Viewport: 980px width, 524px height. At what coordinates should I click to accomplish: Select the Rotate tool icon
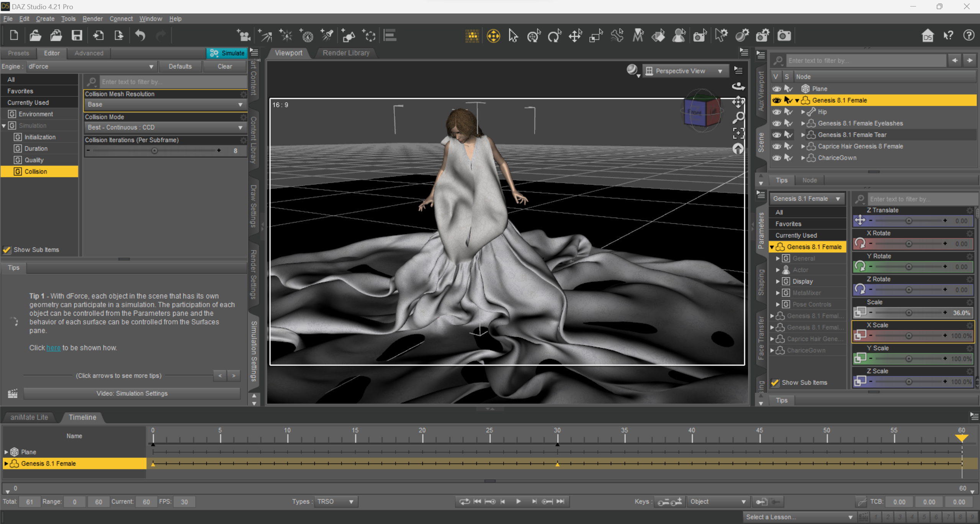(554, 36)
